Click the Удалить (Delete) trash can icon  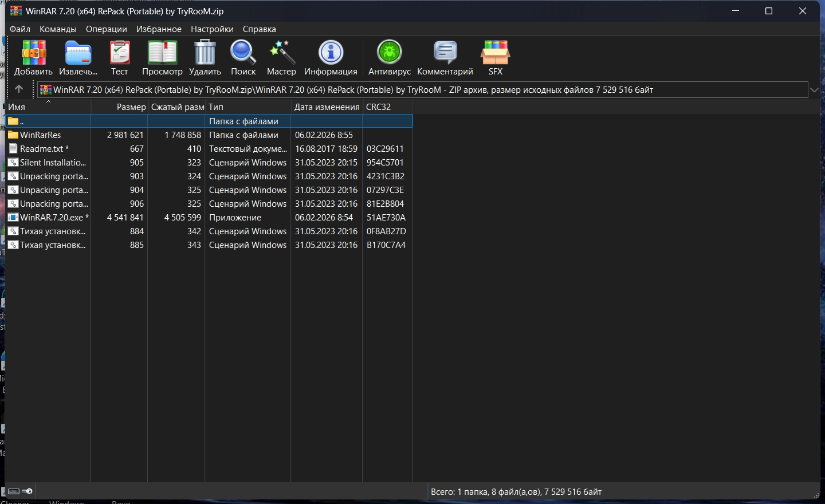(205, 53)
